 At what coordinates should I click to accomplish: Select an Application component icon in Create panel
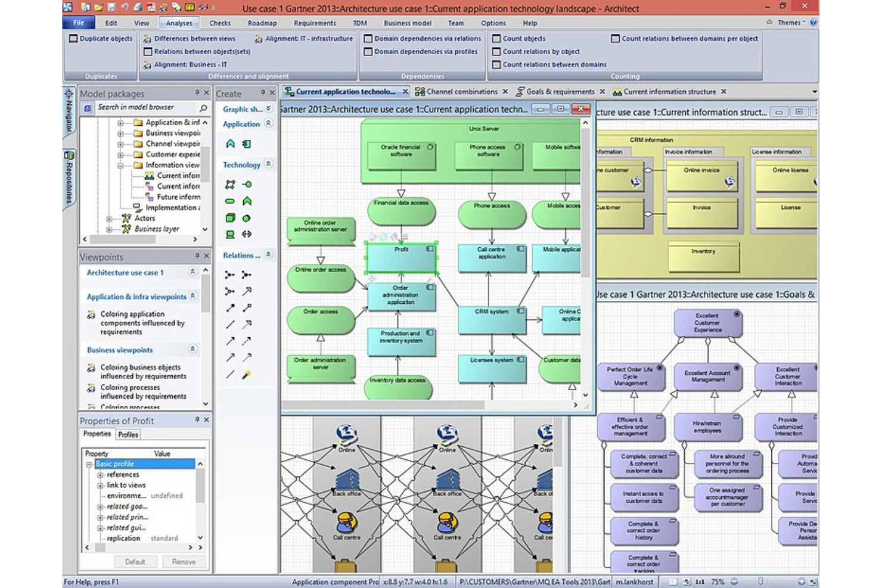246,144
